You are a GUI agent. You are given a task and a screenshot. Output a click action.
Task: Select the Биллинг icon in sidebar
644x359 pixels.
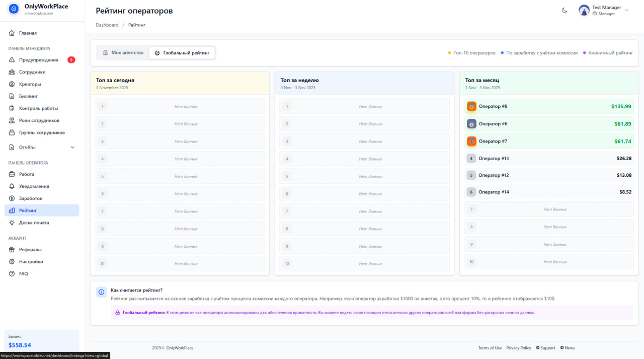click(x=11, y=96)
